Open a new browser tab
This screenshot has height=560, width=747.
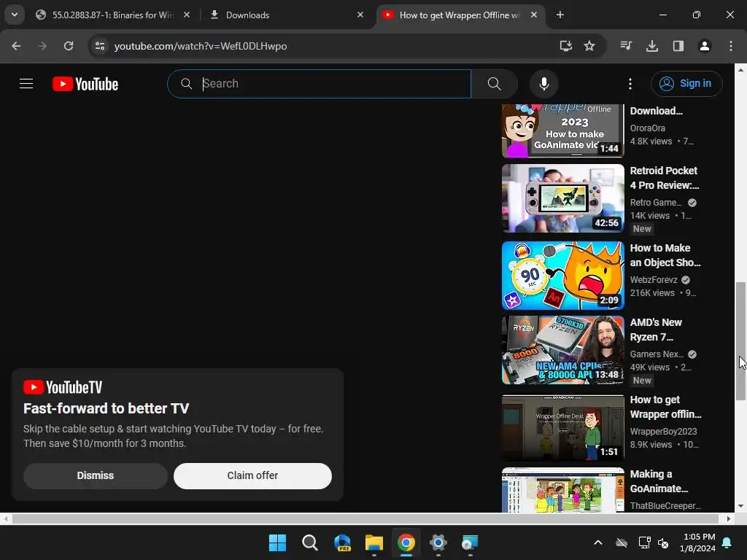pyautogui.click(x=560, y=15)
